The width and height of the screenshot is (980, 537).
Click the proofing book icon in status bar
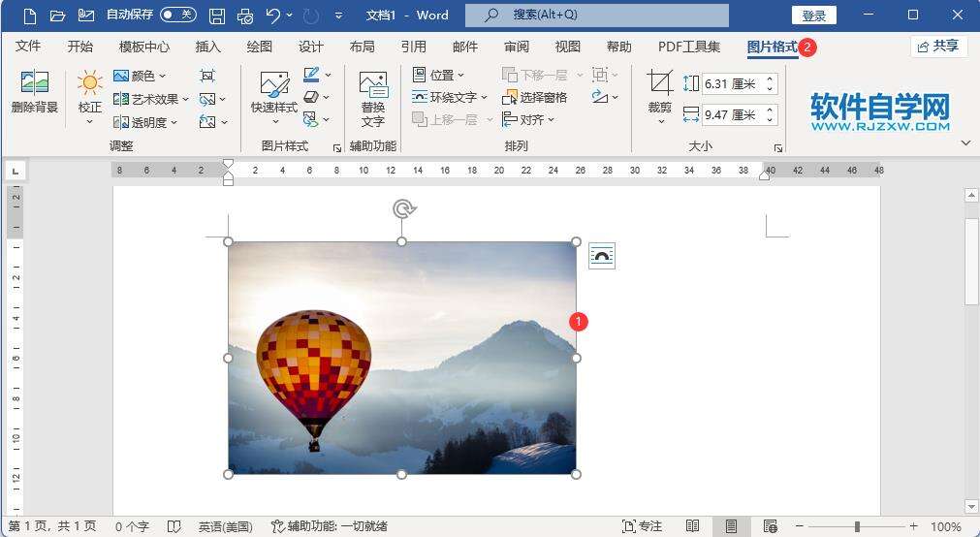pyautogui.click(x=174, y=526)
